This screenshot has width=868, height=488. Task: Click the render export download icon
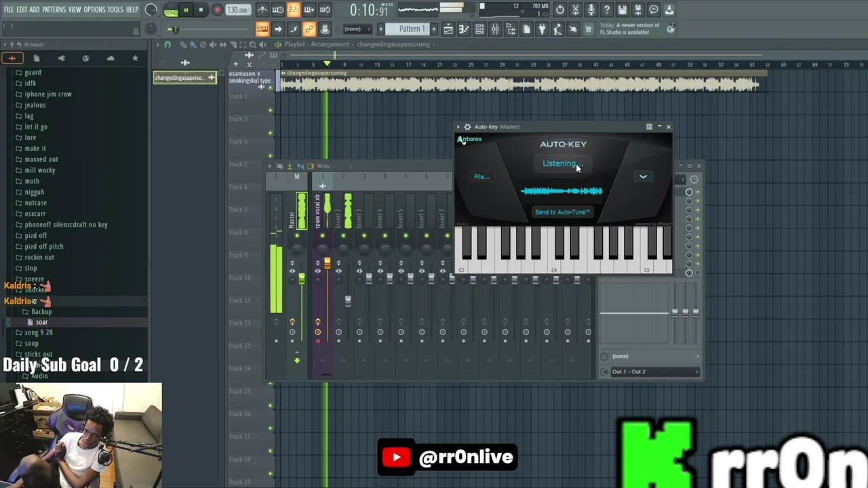(x=669, y=9)
